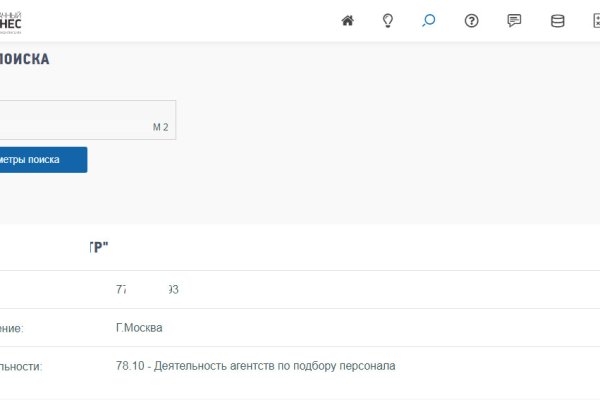This screenshot has height=400, width=600.
Task: Click the code "78.10" in the activity row
Action: click(130, 366)
